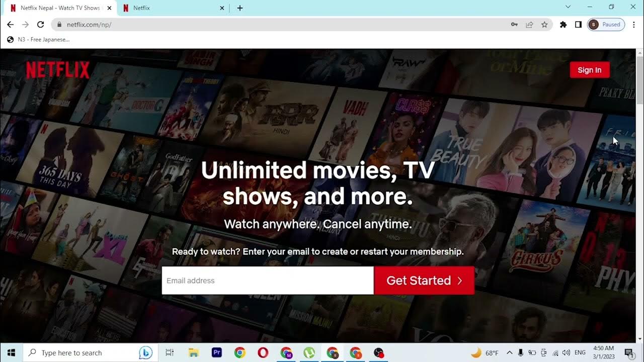Close the second Netflix tab
644x362 pixels.
coord(222,8)
